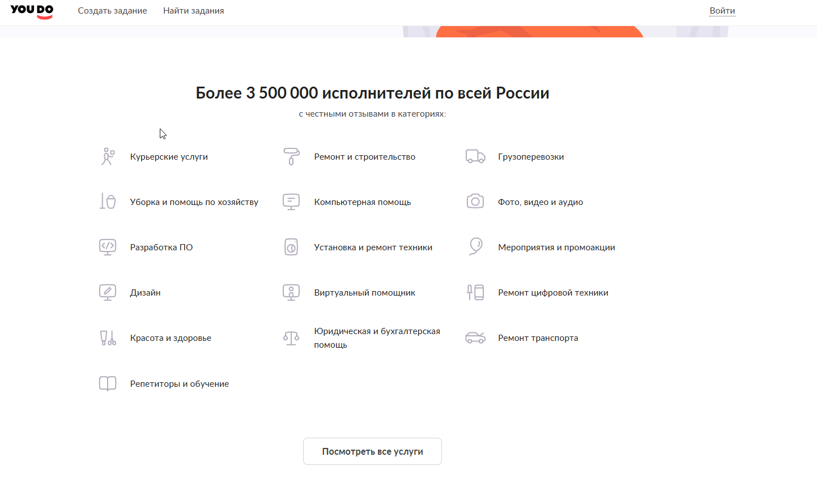Click subtitle с честными отзывами в категориях
This screenshot has width=817, height=504.
372,114
